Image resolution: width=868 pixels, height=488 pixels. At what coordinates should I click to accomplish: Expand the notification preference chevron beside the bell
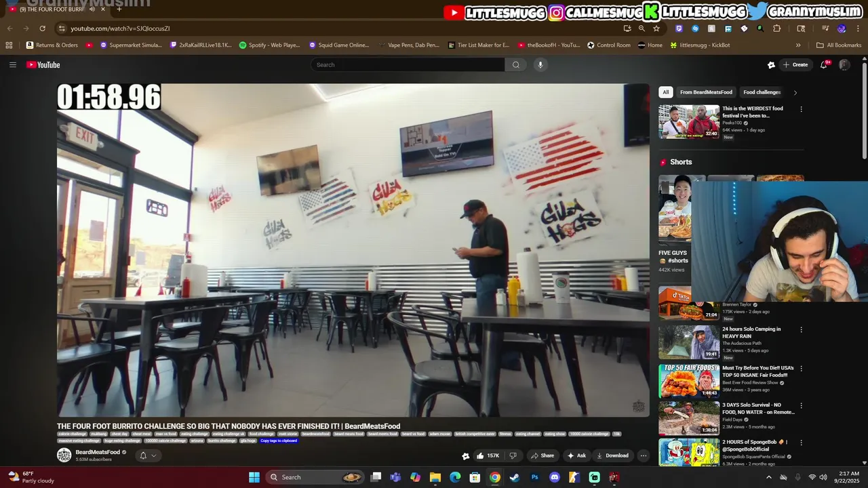[154, 455]
